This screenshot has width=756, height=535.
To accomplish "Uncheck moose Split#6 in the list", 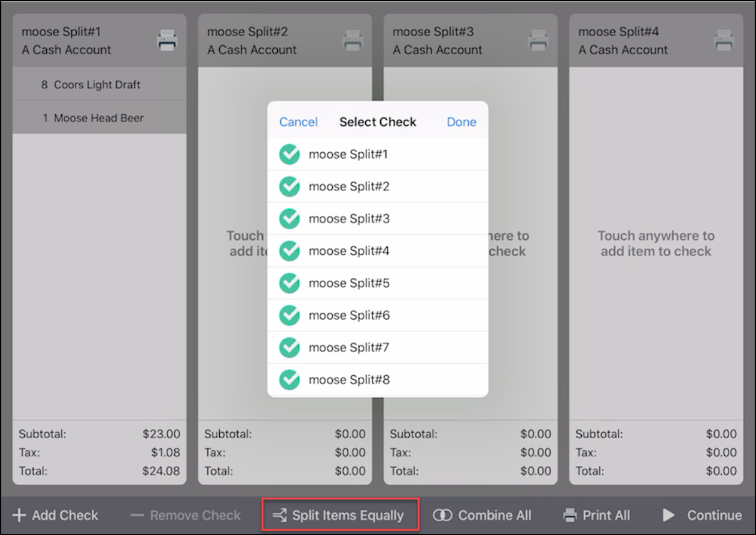I will pyautogui.click(x=290, y=315).
